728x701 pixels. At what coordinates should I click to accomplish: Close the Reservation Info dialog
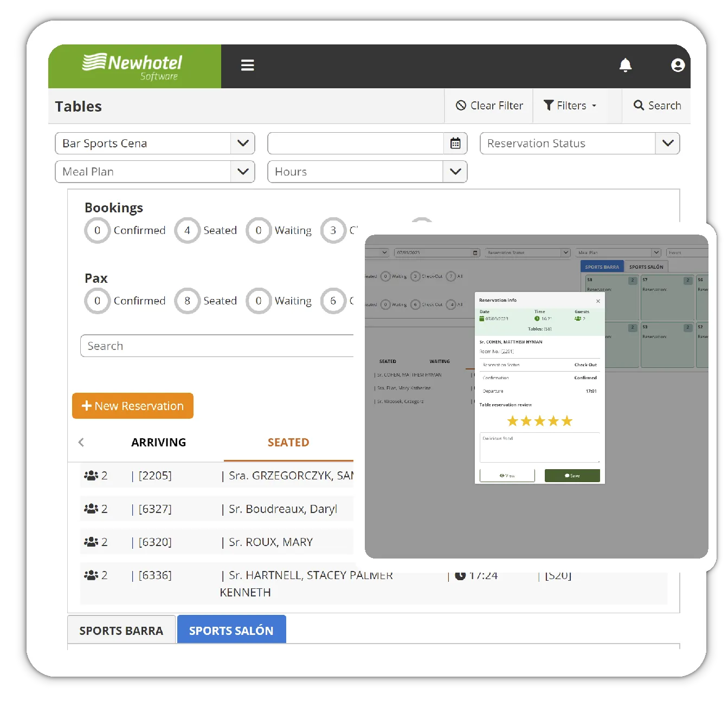598,301
